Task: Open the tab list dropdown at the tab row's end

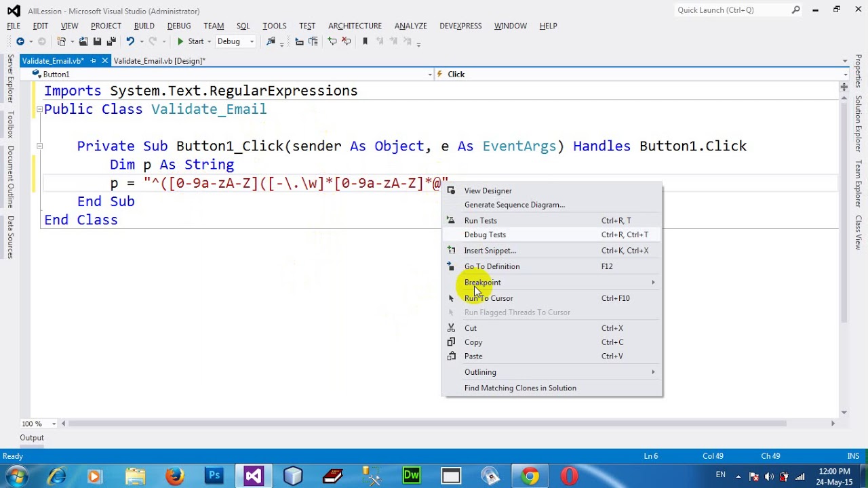Action: (845, 61)
